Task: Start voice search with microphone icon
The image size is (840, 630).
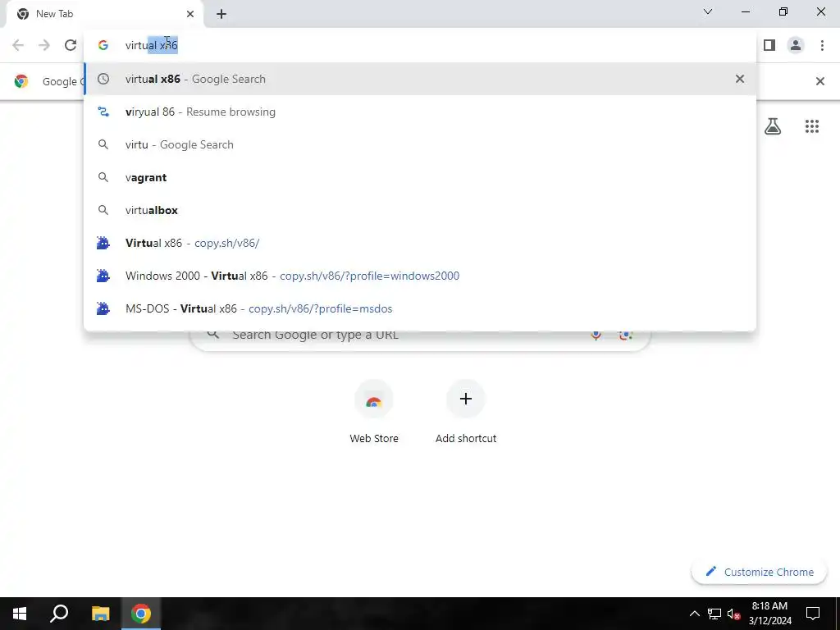Action: point(596,336)
